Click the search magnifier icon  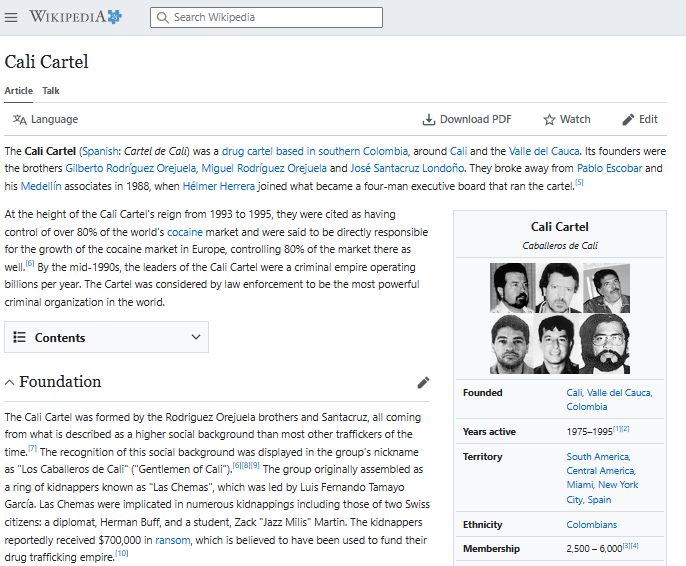(x=162, y=17)
